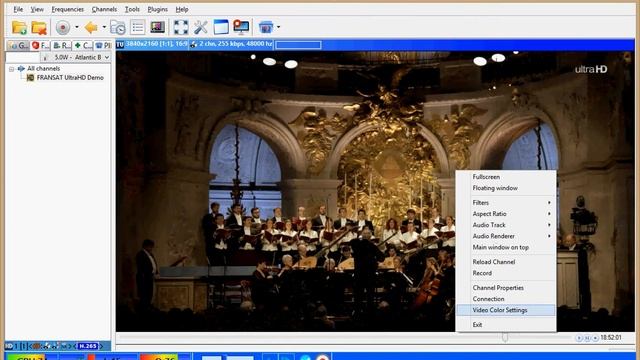Click the ultraHD logo in the video
The image size is (640, 360).
click(591, 69)
